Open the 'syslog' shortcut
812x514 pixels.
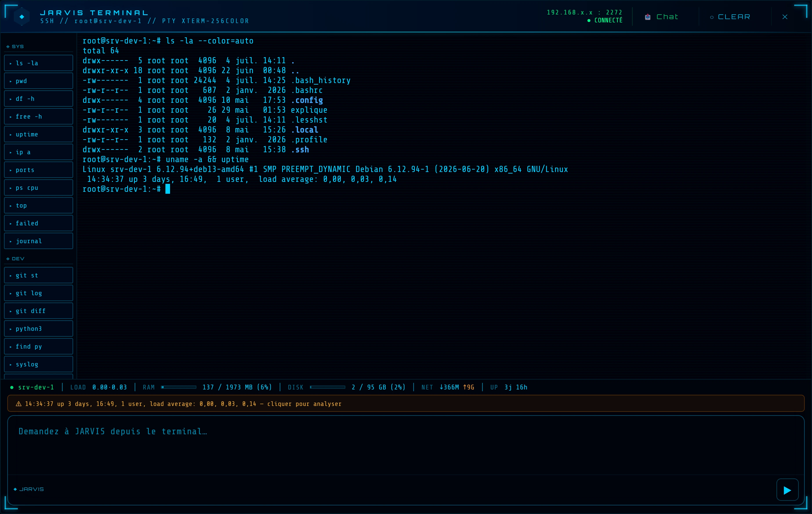(x=38, y=364)
